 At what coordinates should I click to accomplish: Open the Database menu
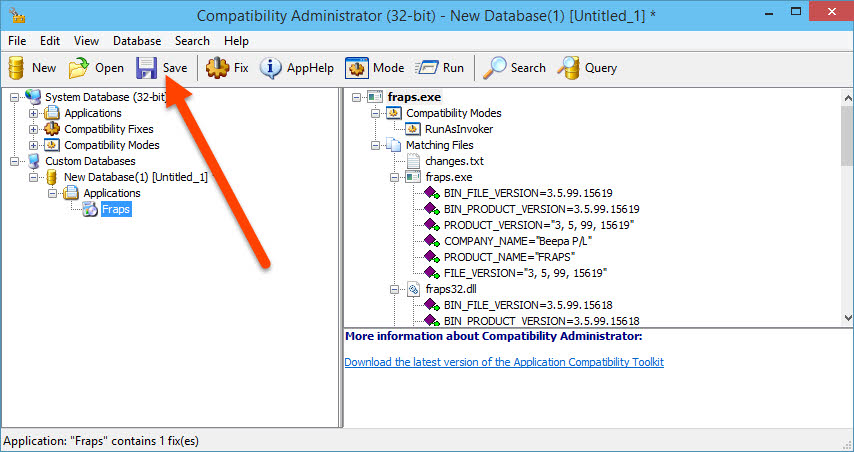137,41
